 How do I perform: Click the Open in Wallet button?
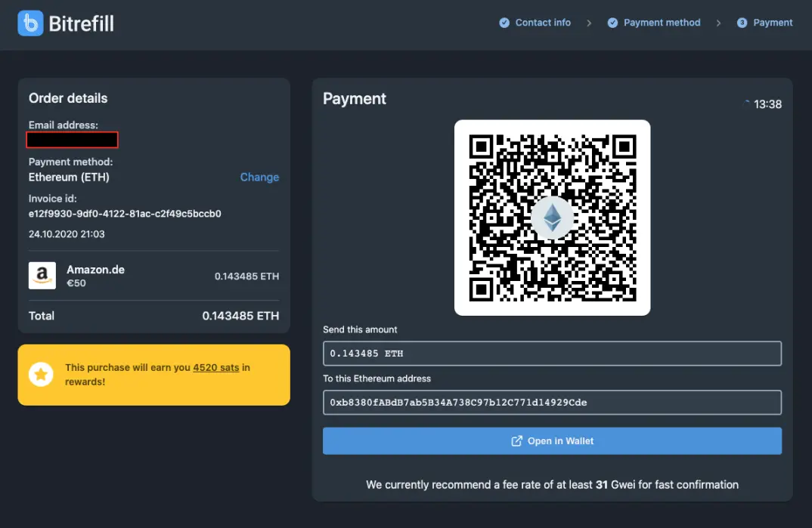click(552, 441)
